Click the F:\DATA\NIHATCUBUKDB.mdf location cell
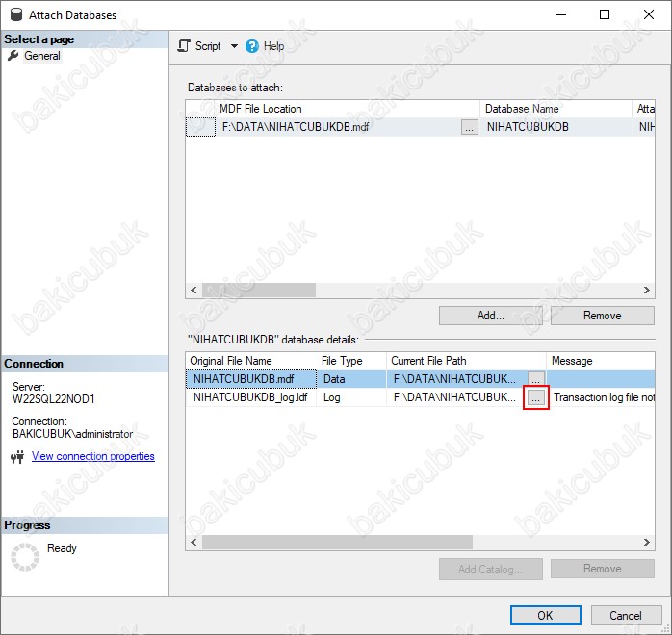 [x=339, y=127]
